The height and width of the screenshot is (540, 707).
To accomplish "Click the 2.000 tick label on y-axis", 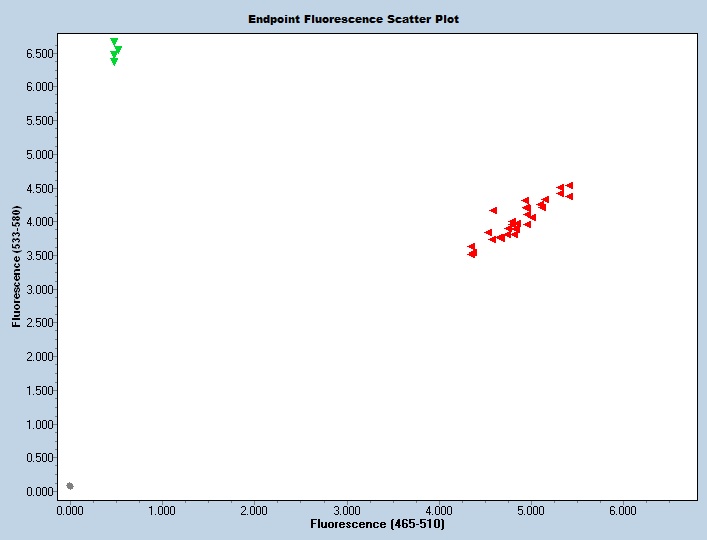I will point(38,357).
